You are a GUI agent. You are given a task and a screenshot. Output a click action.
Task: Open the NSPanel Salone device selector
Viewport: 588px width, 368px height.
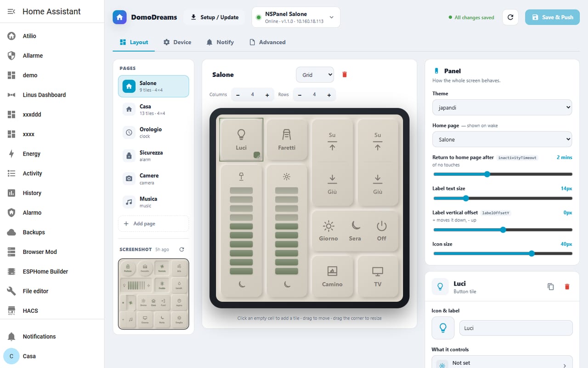(x=296, y=17)
